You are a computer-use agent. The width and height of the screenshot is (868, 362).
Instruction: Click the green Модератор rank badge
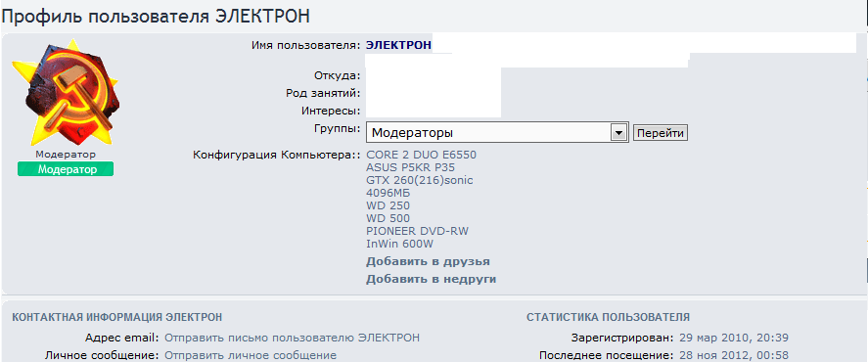(x=66, y=169)
